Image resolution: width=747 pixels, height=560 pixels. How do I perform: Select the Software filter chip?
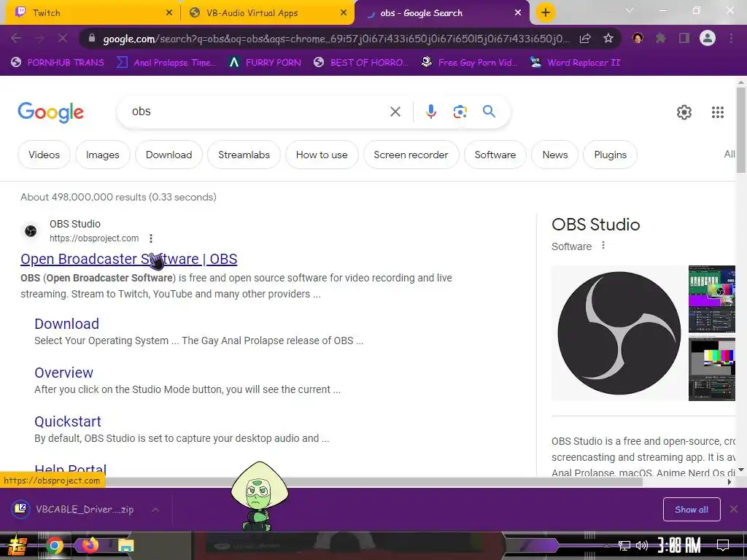click(x=495, y=155)
